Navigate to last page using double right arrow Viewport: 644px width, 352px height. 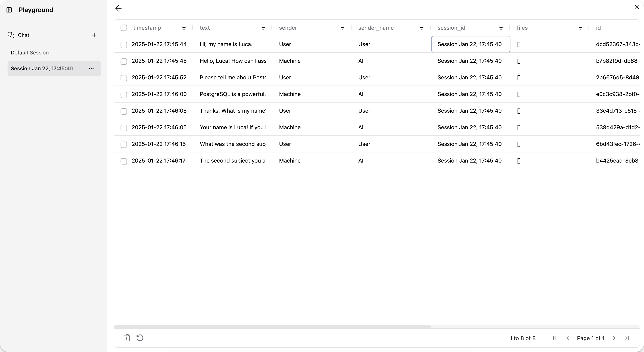[627, 338]
